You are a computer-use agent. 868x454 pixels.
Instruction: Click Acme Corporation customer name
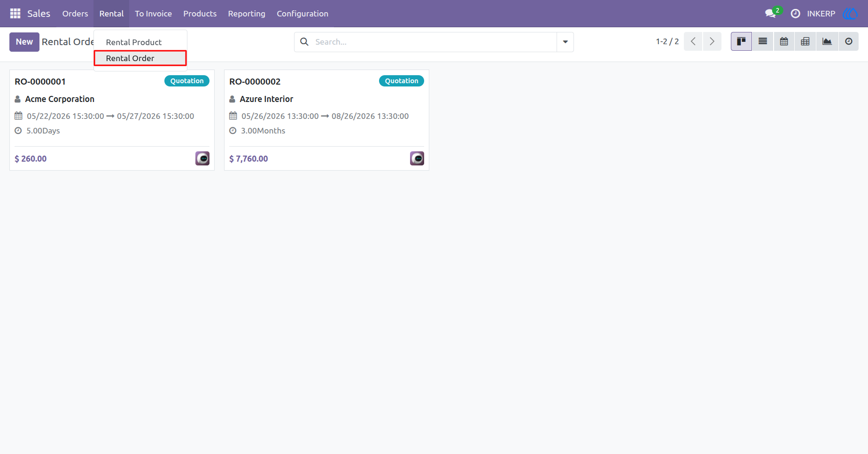point(60,99)
